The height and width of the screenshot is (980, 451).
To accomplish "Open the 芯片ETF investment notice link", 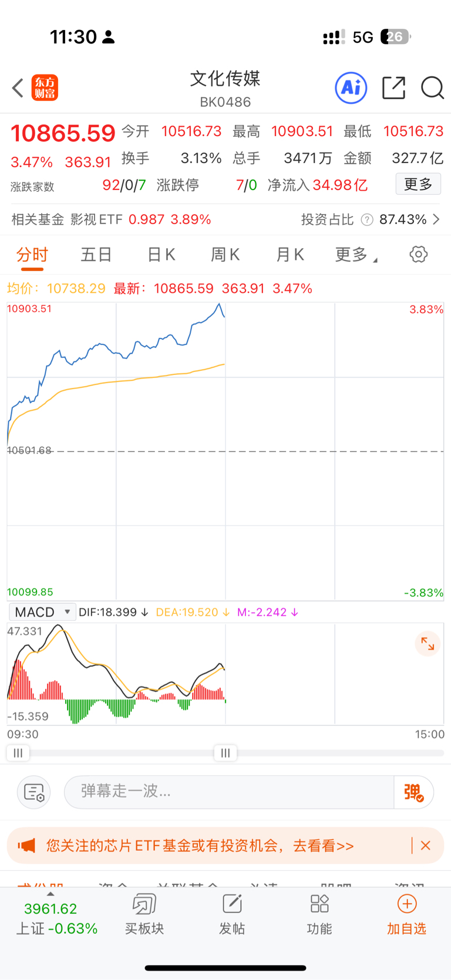I will 200,846.
